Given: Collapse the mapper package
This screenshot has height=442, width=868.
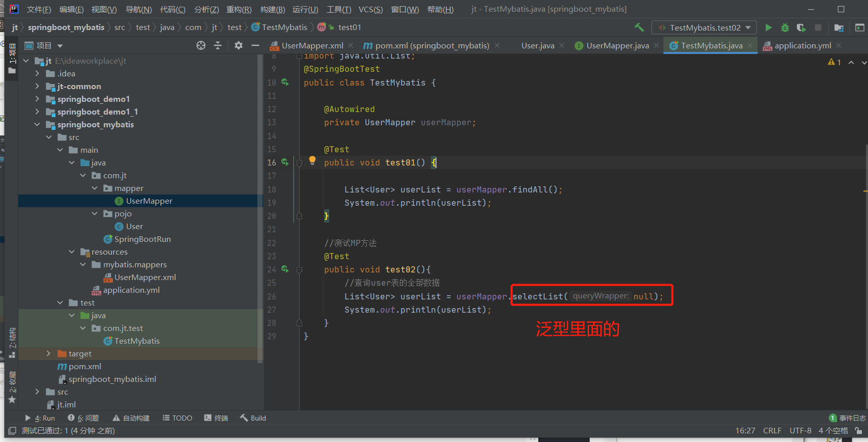Looking at the screenshot, I should pyautogui.click(x=95, y=188).
